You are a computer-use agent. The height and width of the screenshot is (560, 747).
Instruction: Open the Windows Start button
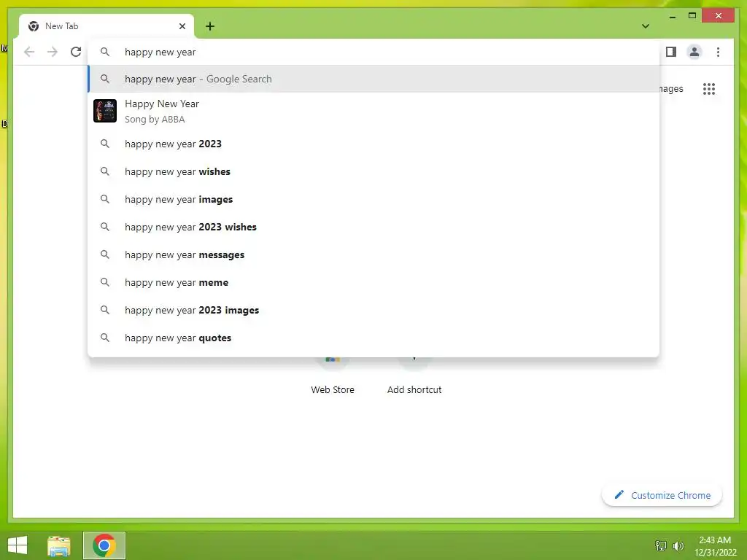pyautogui.click(x=18, y=545)
